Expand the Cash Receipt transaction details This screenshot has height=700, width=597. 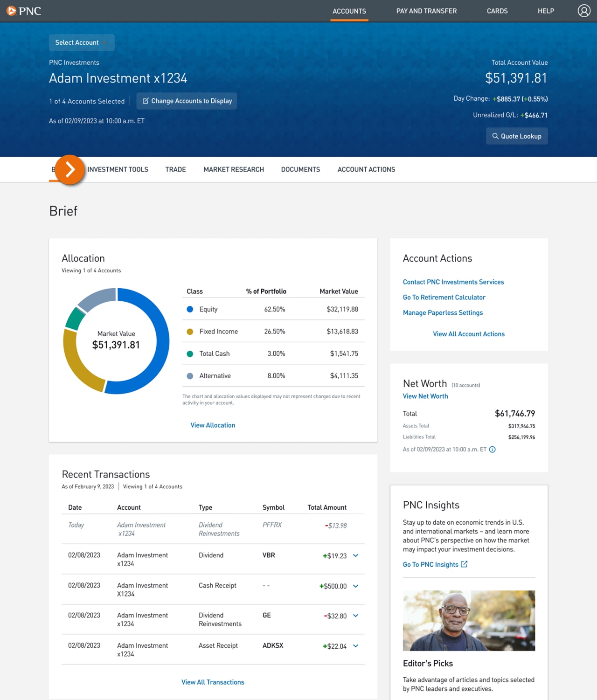[355, 586]
